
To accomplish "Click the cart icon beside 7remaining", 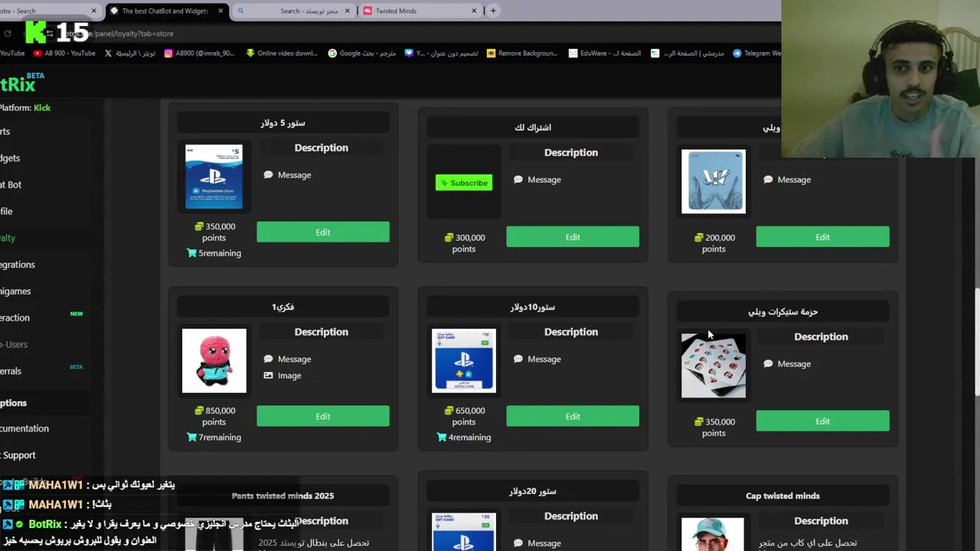I will click(x=191, y=438).
